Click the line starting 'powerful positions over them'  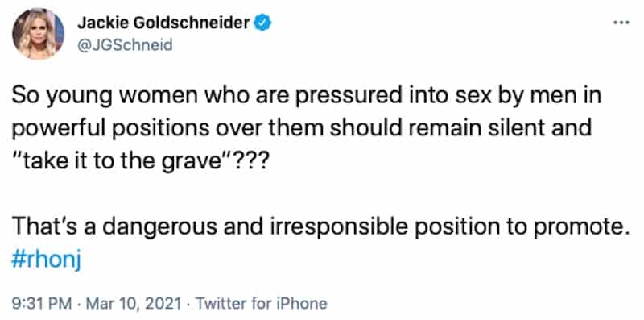click(x=302, y=131)
